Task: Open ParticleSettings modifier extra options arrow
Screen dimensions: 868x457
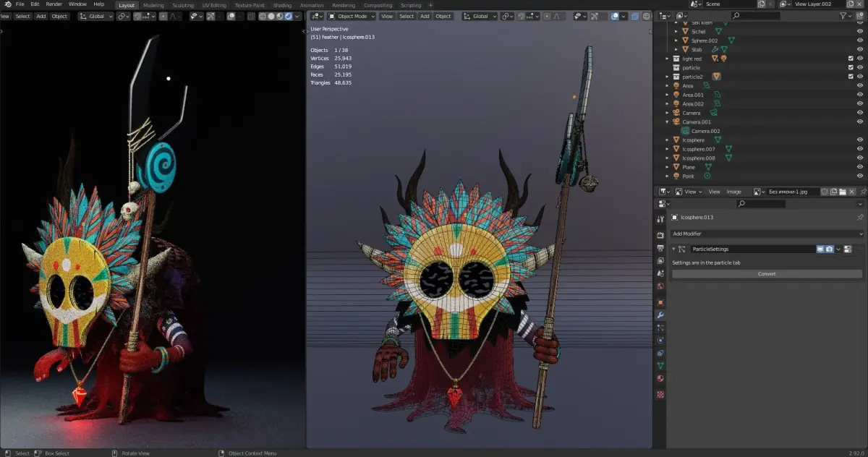Action: (838, 249)
